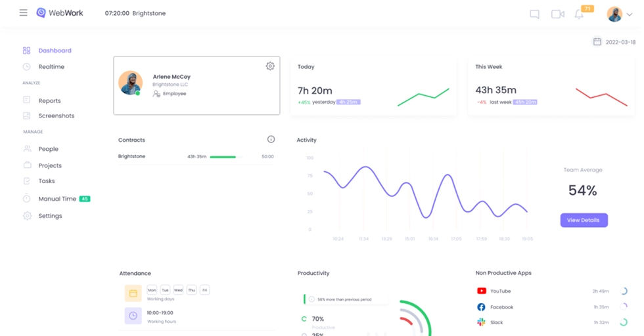Open Settings in sidebar

tap(50, 216)
